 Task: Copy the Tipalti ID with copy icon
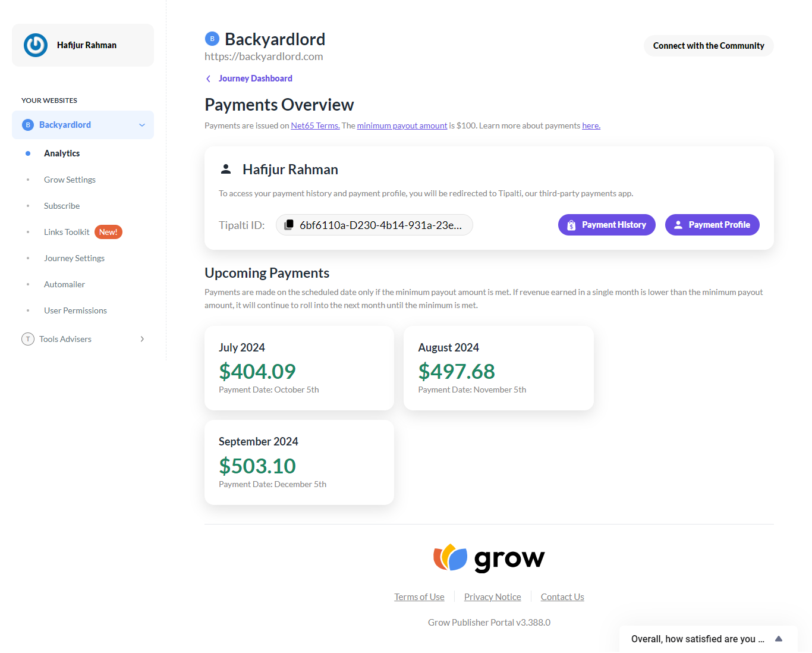(x=289, y=225)
